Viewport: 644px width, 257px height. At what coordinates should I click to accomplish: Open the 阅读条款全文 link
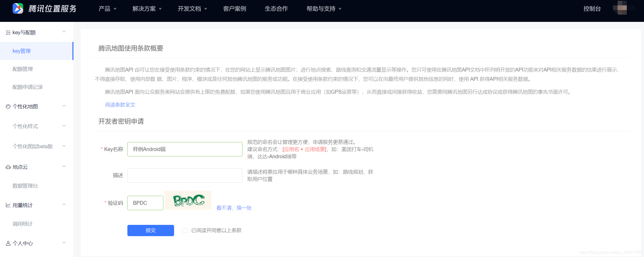(x=120, y=105)
